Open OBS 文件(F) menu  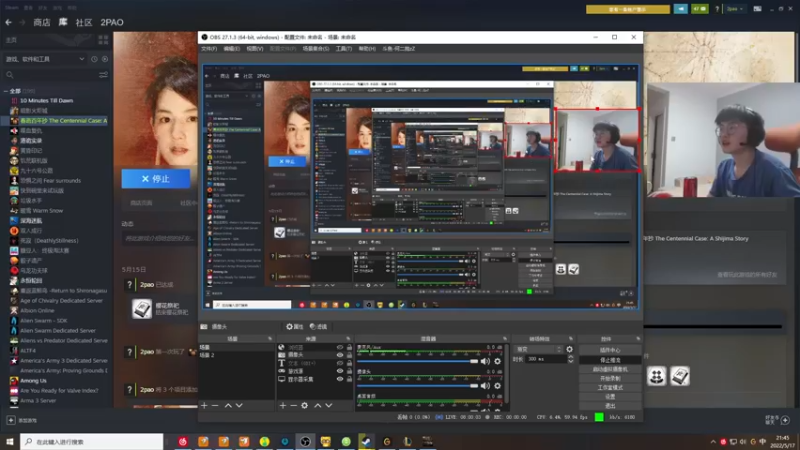click(x=209, y=48)
